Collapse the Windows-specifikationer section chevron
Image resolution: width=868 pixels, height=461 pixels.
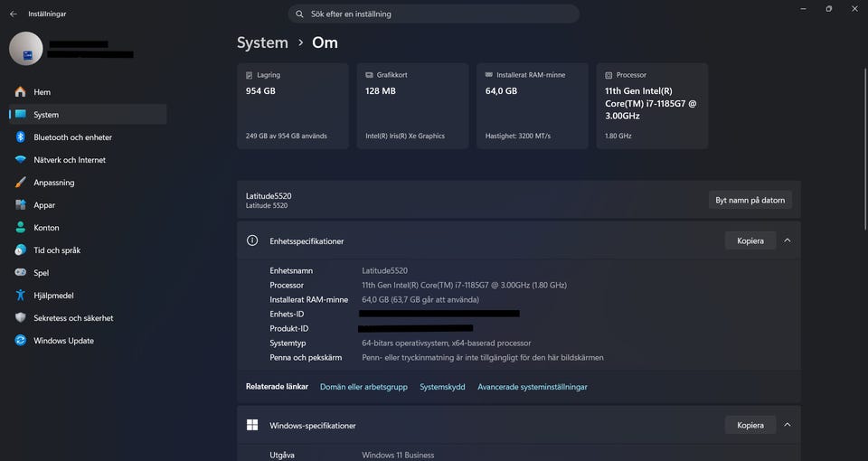788,425
